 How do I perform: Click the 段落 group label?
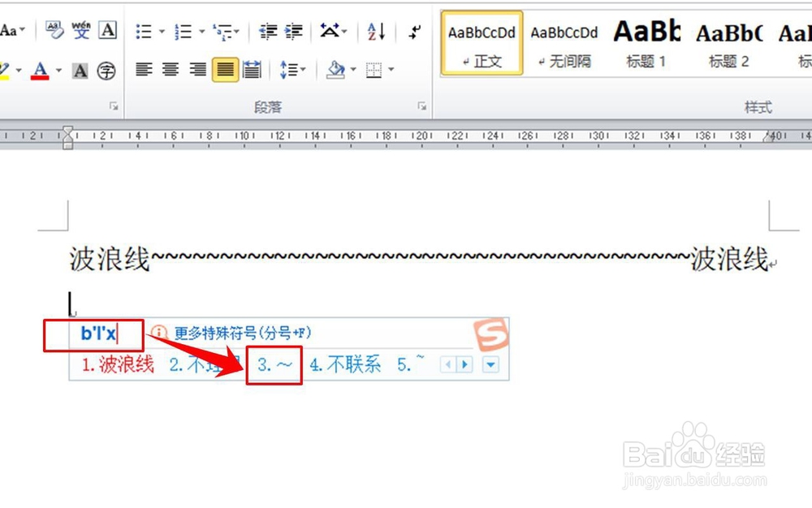tap(268, 107)
